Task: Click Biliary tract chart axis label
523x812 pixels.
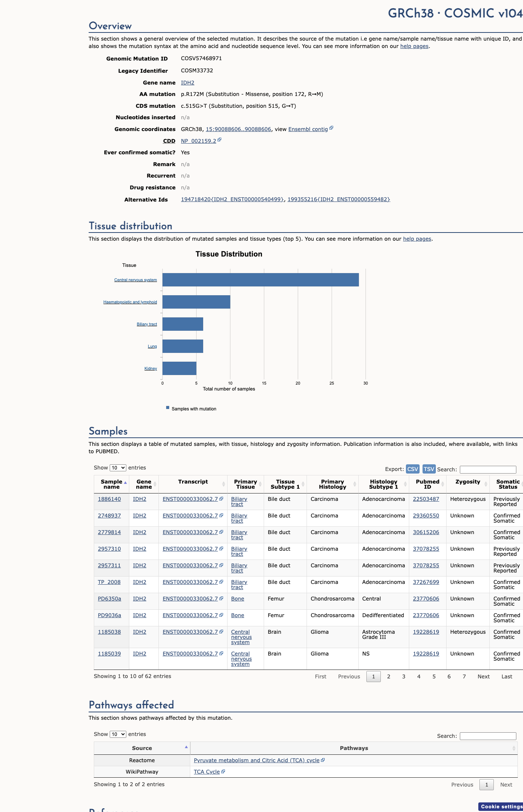Action: [147, 324]
